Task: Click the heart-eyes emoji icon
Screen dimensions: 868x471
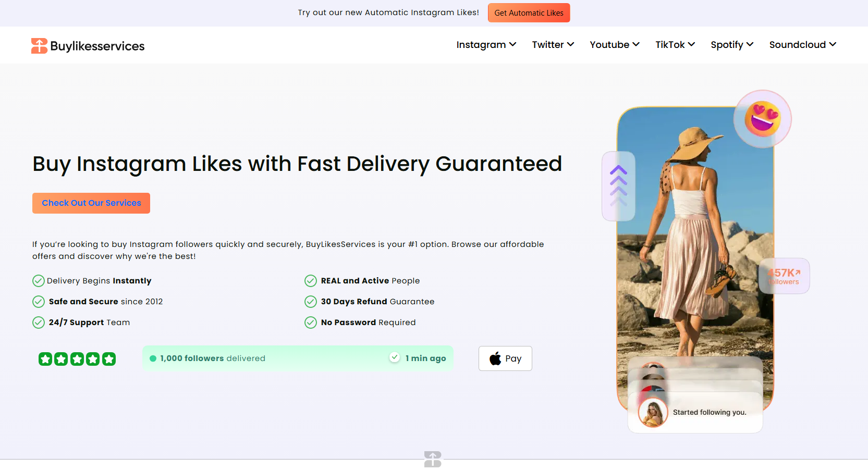Action: pyautogui.click(x=762, y=119)
